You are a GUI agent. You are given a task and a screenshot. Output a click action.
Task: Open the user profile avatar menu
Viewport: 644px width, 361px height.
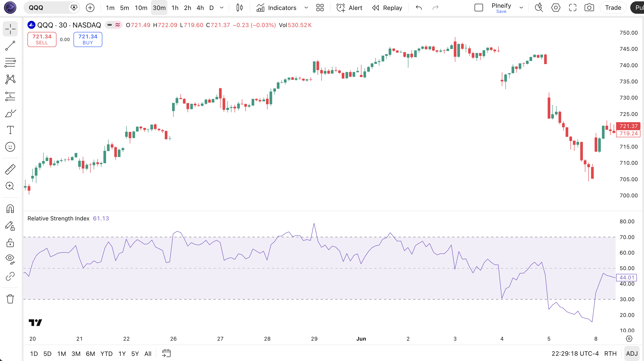[x=10, y=8]
